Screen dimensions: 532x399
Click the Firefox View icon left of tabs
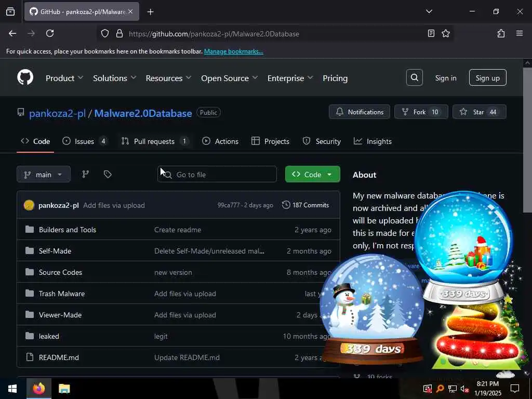10,12
